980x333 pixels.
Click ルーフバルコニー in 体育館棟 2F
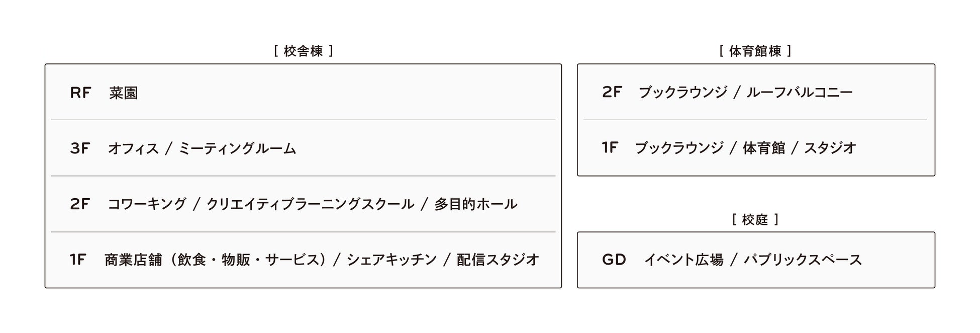pos(799,93)
